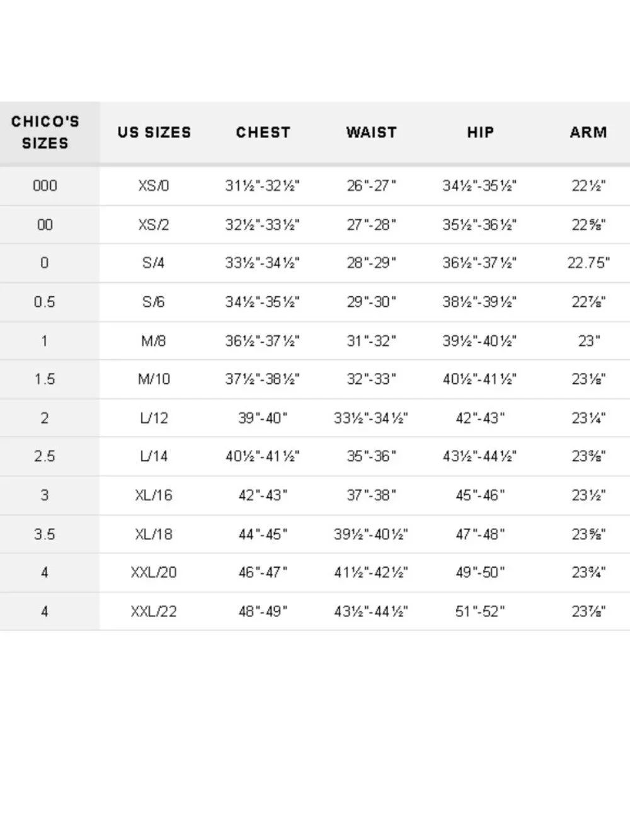Select the S/4 US size cell
This screenshot has height=840, width=630.
[154, 263]
